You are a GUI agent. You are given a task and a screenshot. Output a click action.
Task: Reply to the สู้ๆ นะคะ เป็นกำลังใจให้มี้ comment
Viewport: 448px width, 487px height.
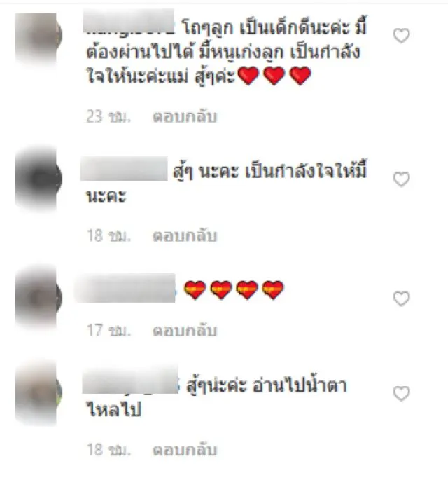(x=185, y=236)
